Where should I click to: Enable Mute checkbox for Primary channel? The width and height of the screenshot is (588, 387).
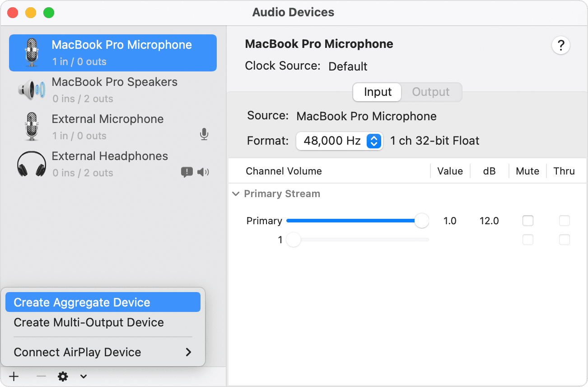click(527, 221)
